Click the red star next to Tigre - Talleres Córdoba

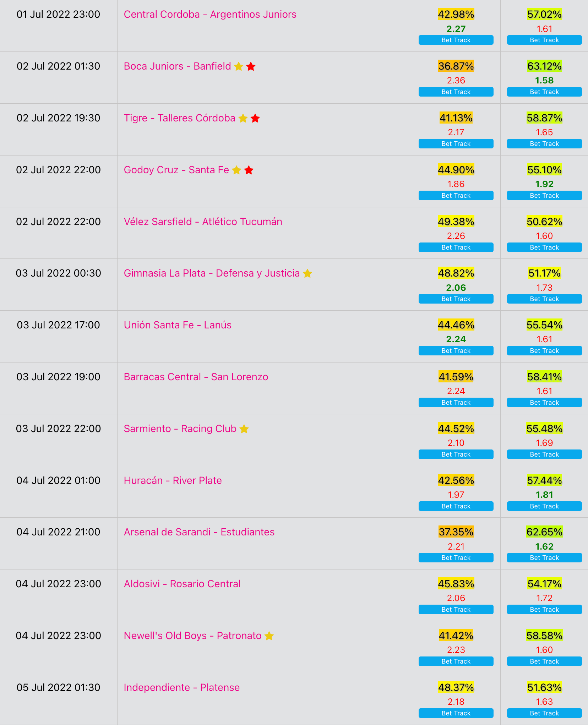click(255, 118)
